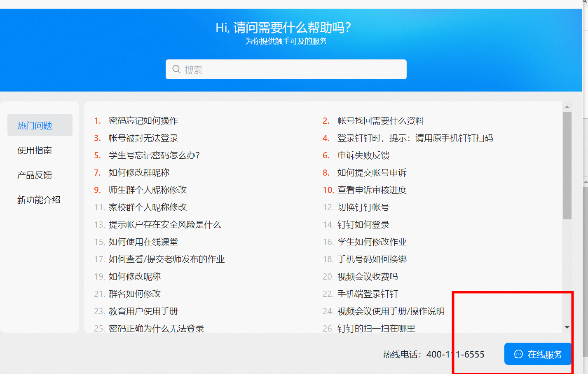Select 如何修改群昵称 question

coord(139,173)
